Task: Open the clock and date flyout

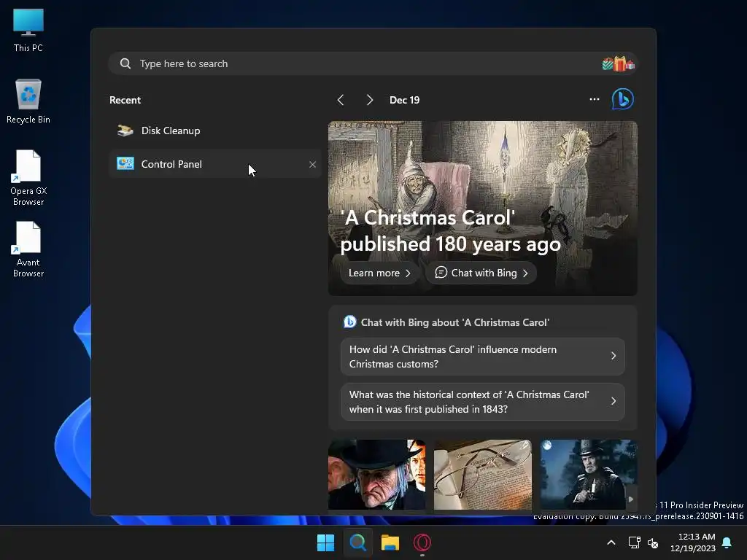Action: click(x=693, y=542)
